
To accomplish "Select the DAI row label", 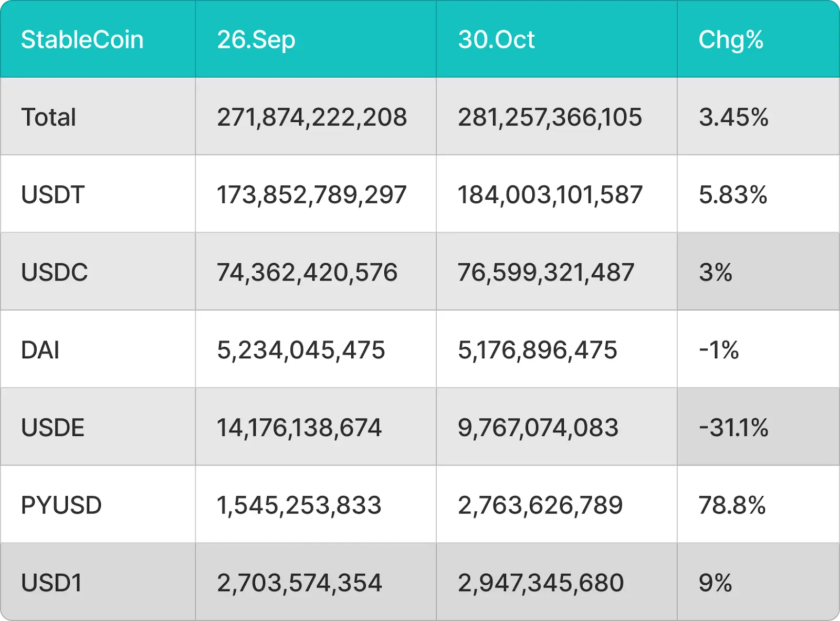I will coord(40,350).
